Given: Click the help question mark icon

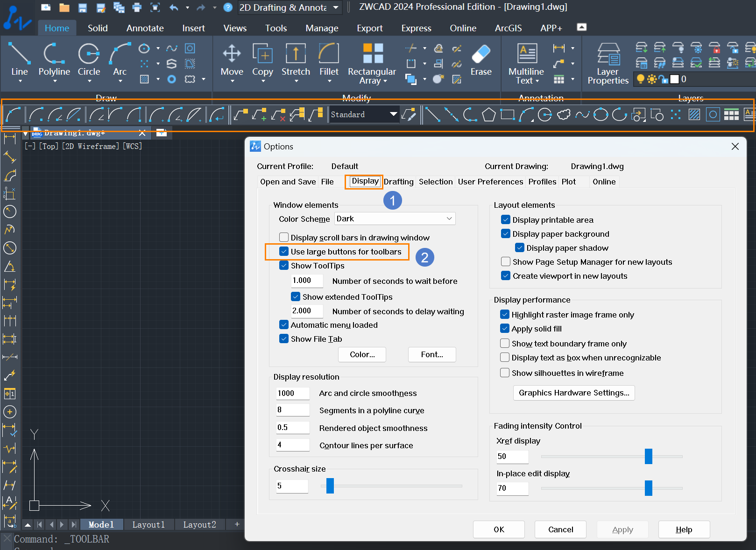Looking at the screenshot, I should coord(228,7).
